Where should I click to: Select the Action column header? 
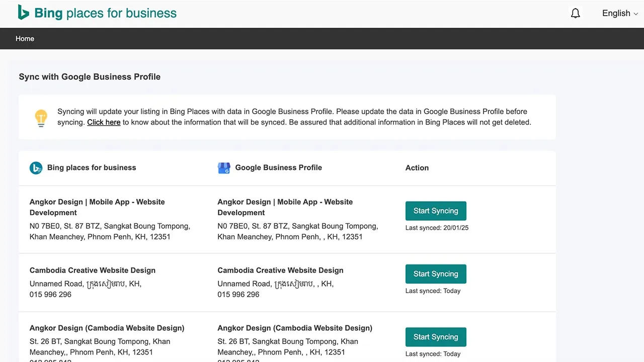(x=417, y=168)
